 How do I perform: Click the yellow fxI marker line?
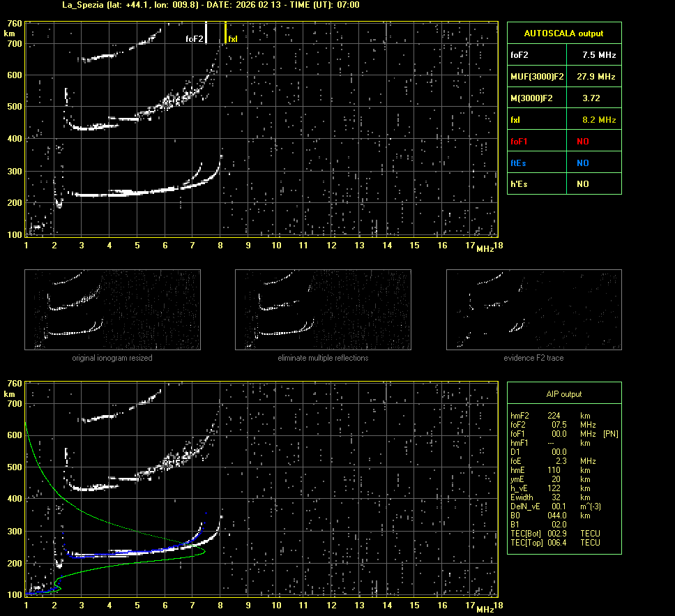[225, 32]
